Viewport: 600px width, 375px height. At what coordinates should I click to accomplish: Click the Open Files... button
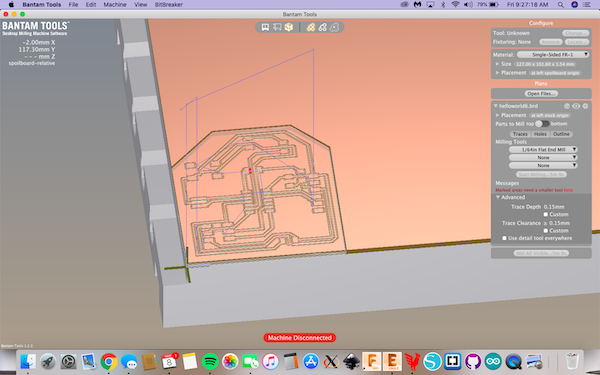click(541, 94)
